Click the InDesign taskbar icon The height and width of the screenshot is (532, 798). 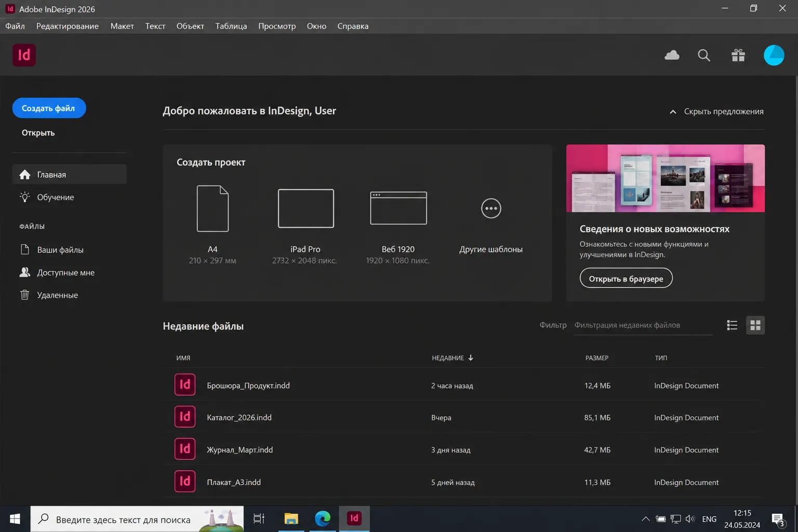point(354,518)
